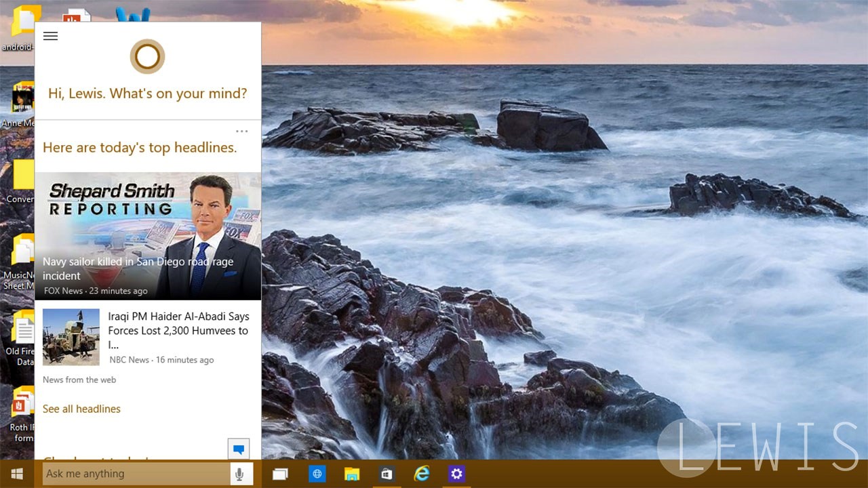Viewport: 868px width, 488px height.
Task: Select the Roth IR... form desktop icon
Action: coord(21,415)
